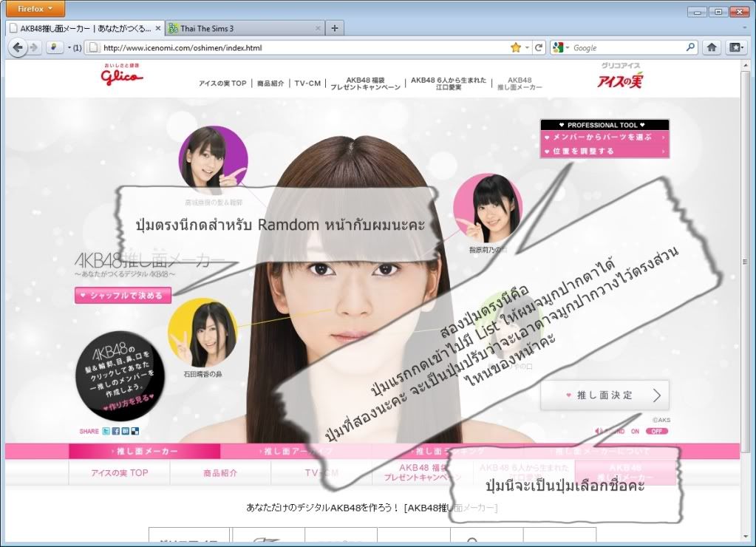Viewport: 756px width, 547px height.
Task: Select the yellow 石田晴香の鼻 nose thumbnail
Action: pos(202,333)
